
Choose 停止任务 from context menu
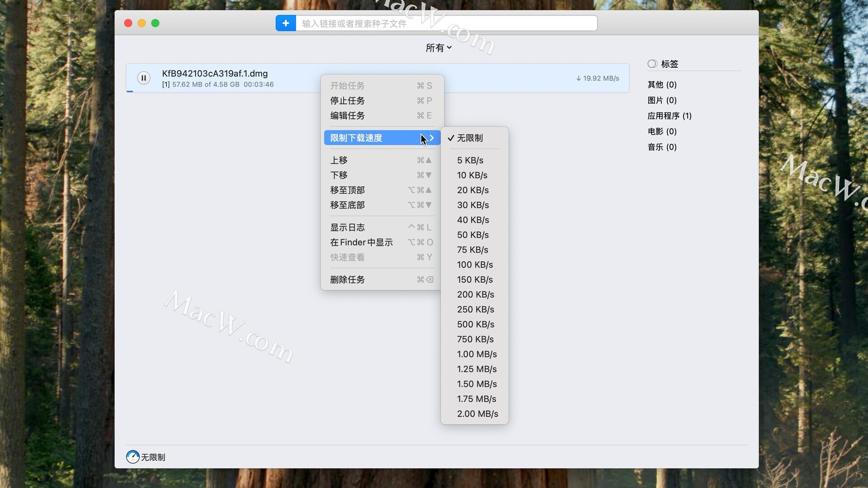click(347, 100)
